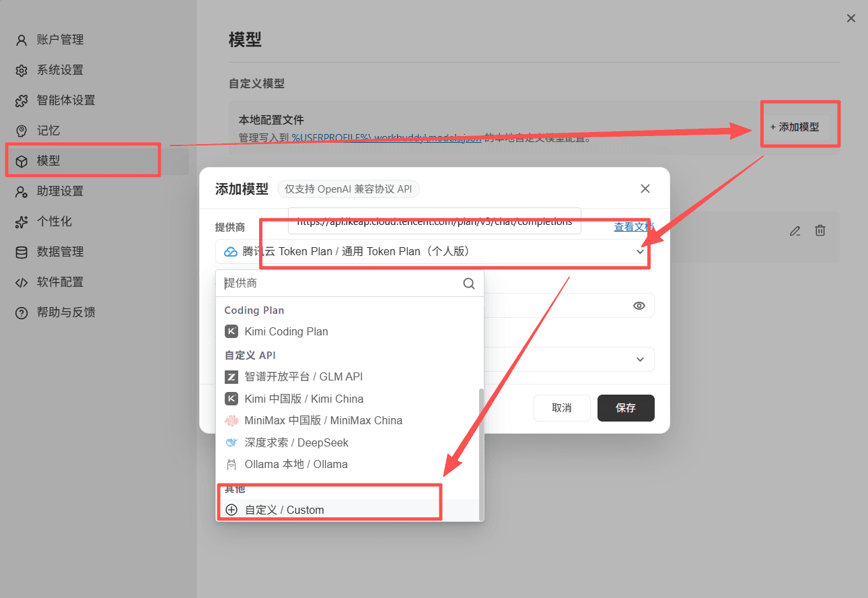The height and width of the screenshot is (598, 868).
Task: Collapse the 提供商 dropdown chevron
Action: pos(640,251)
